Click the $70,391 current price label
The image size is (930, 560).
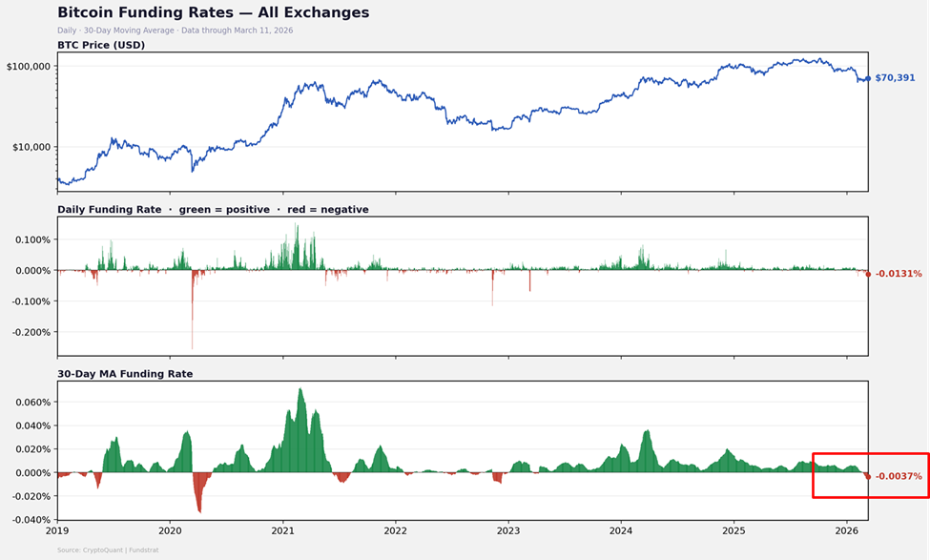[895, 78]
